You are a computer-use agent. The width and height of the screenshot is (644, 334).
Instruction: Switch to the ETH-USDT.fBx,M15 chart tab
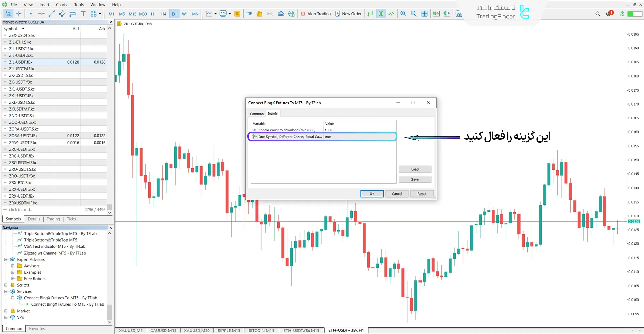(301, 330)
